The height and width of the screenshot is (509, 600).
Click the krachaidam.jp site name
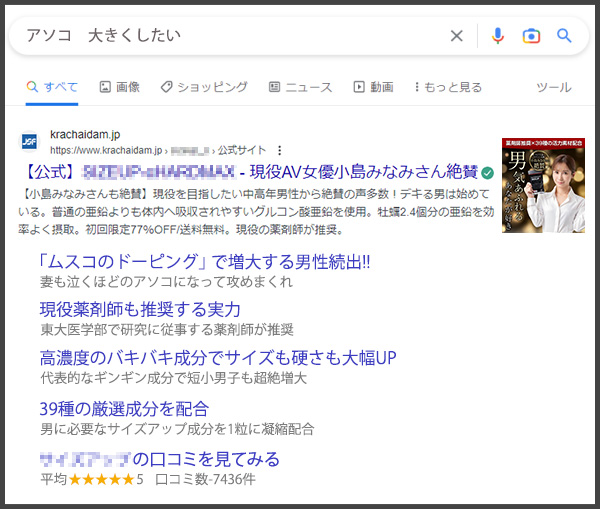click(x=85, y=135)
